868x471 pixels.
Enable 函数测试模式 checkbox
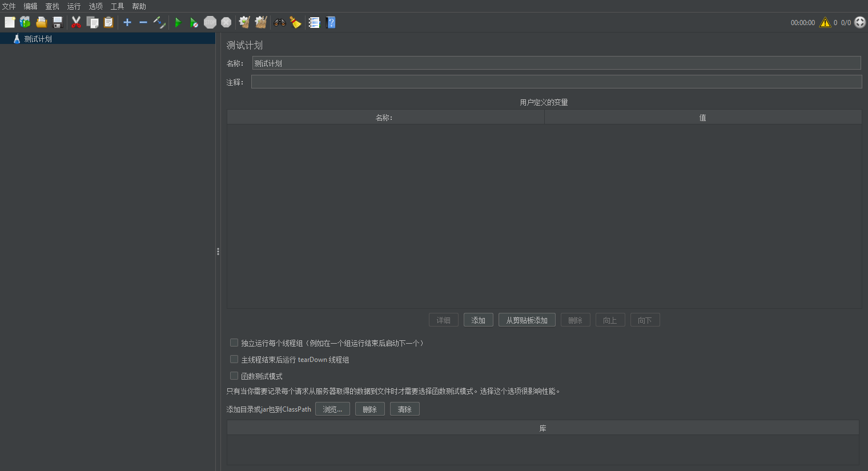[234, 376]
